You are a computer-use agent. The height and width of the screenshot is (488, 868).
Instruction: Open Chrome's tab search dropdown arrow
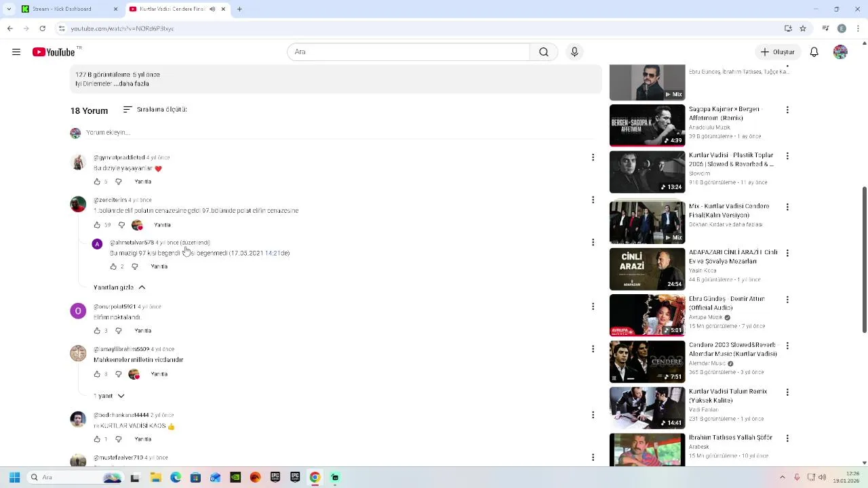(8, 9)
